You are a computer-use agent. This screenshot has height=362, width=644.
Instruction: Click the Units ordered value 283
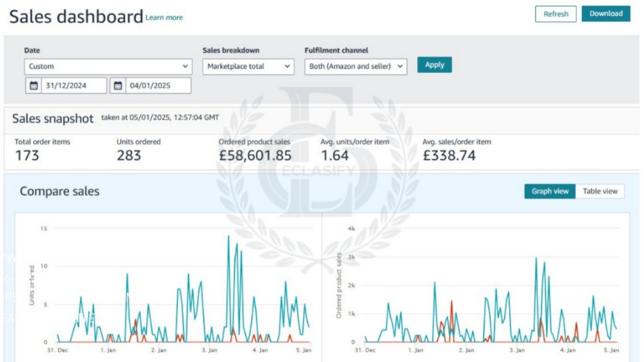coord(129,155)
